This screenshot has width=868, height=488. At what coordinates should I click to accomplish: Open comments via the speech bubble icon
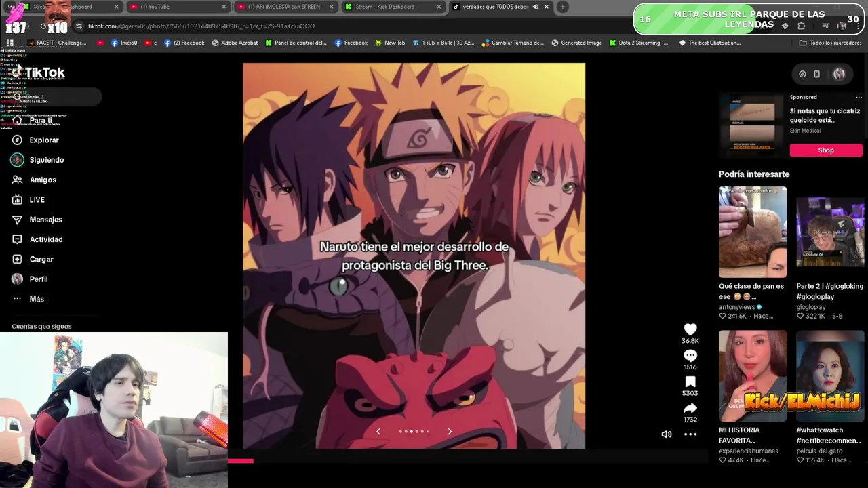tap(690, 356)
